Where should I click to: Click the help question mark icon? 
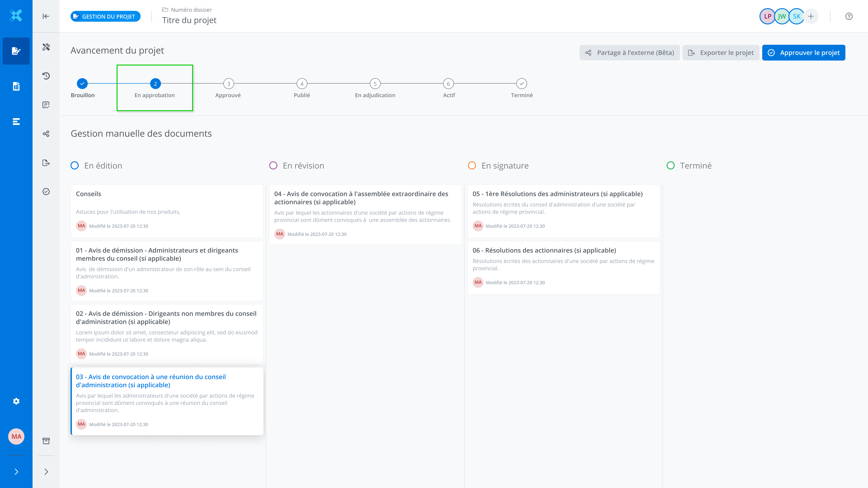click(x=849, y=16)
